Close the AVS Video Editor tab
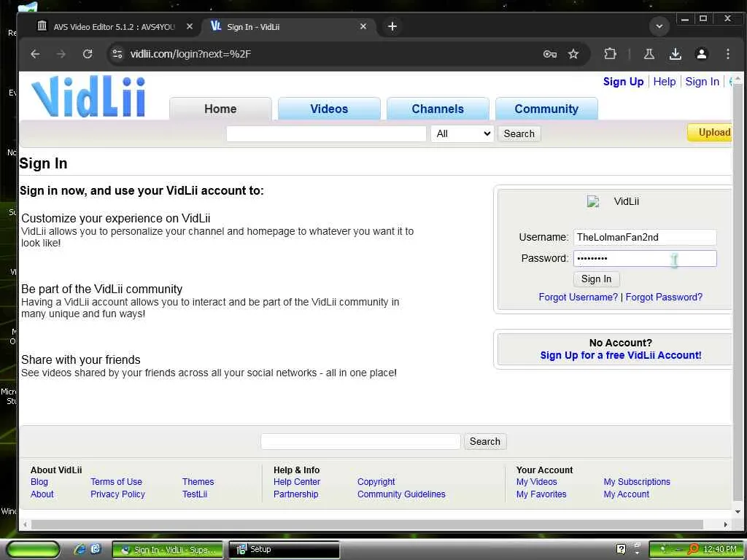This screenshot has width=747, height=560. pyautogui.click(x=190, y=27)
